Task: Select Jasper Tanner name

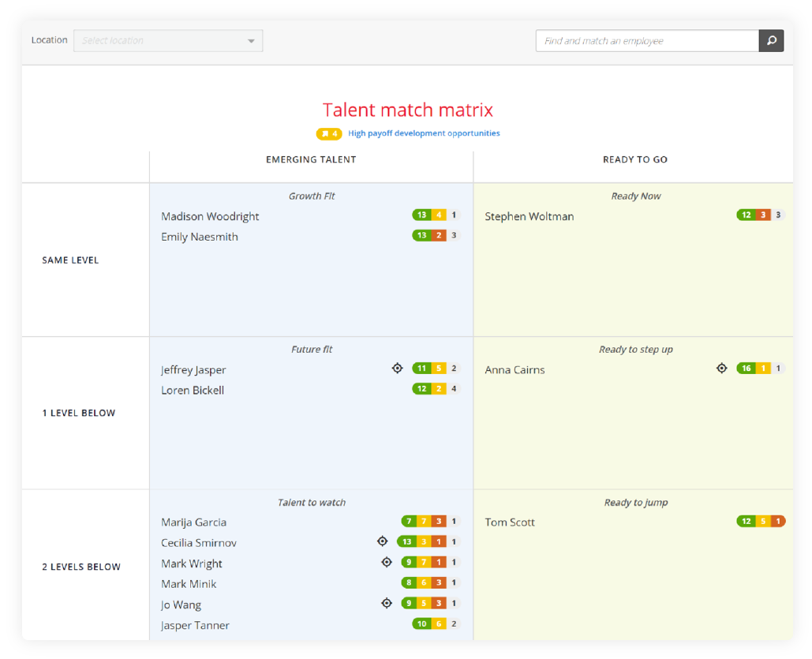Action: (195, 625)
